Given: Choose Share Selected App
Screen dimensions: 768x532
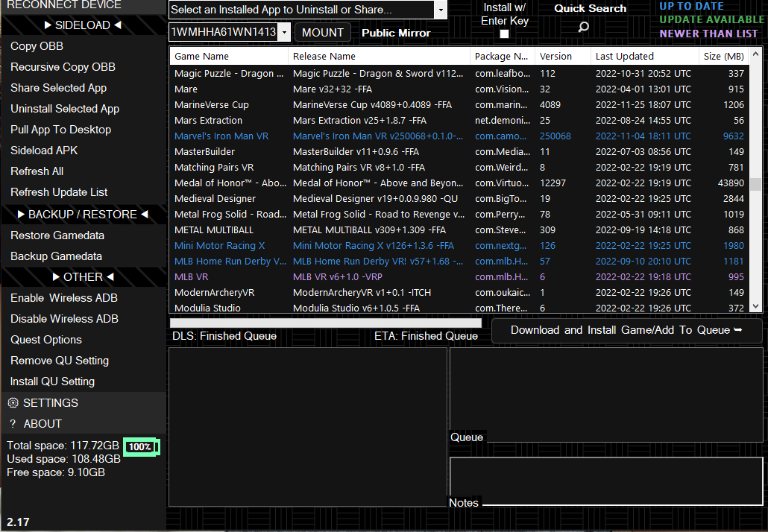Looking at the screenshot, I should [58, 88].
